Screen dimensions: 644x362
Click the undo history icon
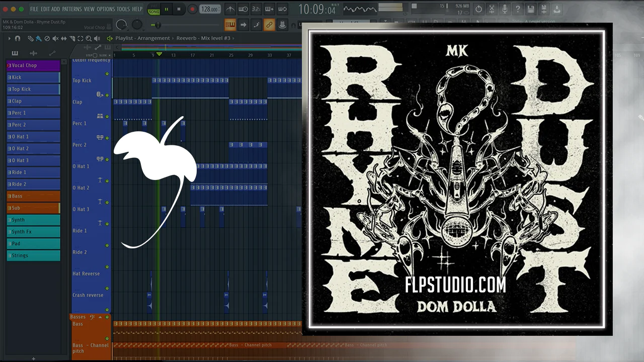coord(478,9)
